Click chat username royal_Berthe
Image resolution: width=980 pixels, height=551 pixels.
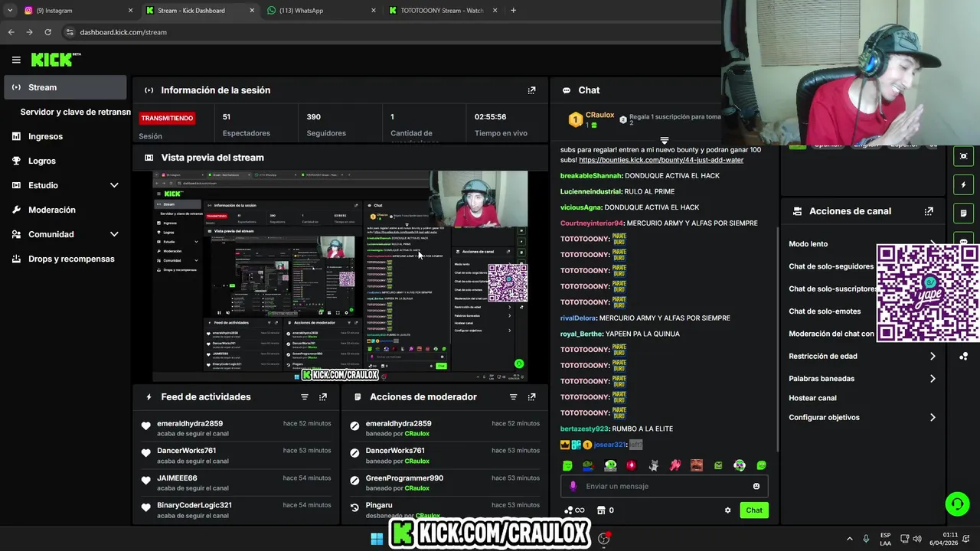click(x=581, y=334)
